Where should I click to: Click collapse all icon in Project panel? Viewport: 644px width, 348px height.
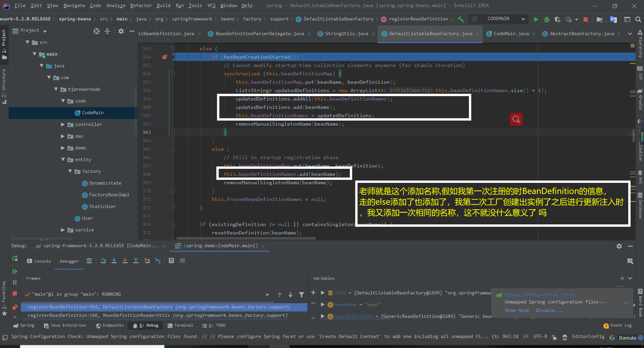107,31
